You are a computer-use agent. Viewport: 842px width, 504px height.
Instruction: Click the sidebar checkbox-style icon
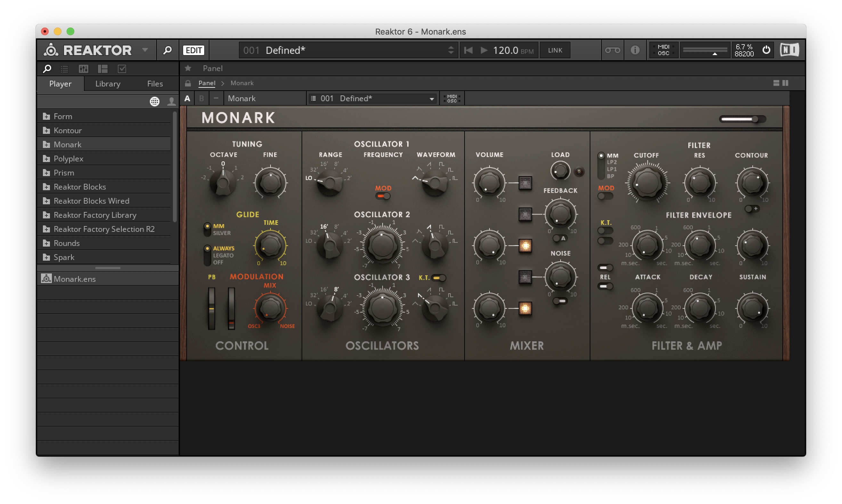coord(122,69)
